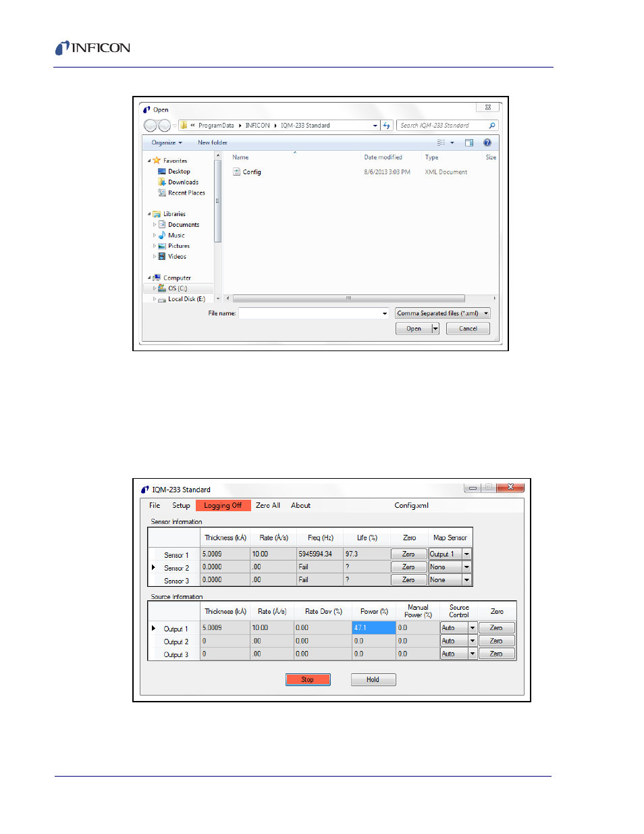The image size is (644, 834).
Task: Click the navigation pane vertical scrollbar
Action: [217, 201]
